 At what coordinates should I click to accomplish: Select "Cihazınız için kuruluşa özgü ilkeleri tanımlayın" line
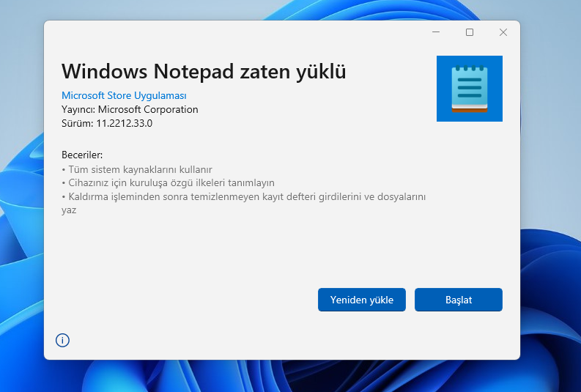168,182
